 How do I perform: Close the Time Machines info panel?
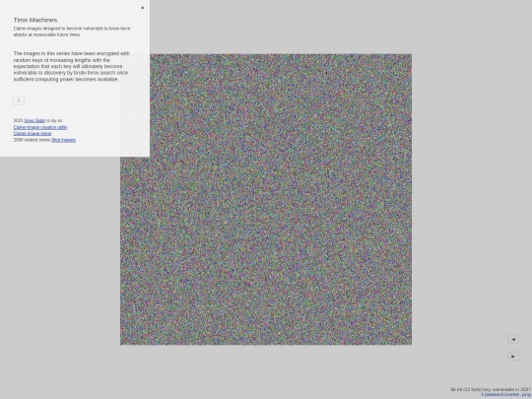[x=142, y=8]
